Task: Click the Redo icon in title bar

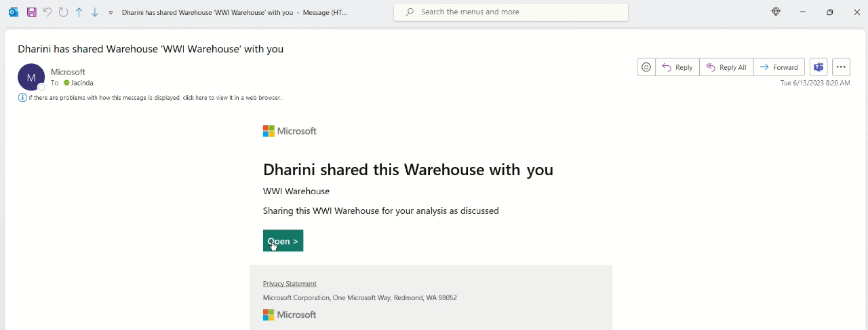Action: click(63, 12)
